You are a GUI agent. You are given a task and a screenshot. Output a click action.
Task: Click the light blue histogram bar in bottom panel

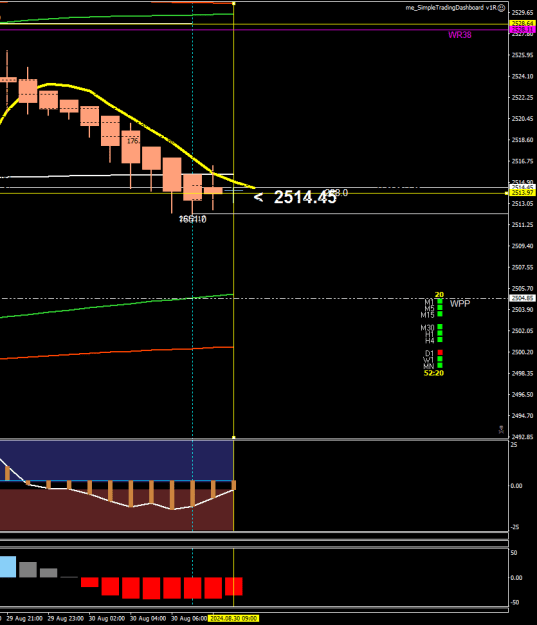click(8, 567)
